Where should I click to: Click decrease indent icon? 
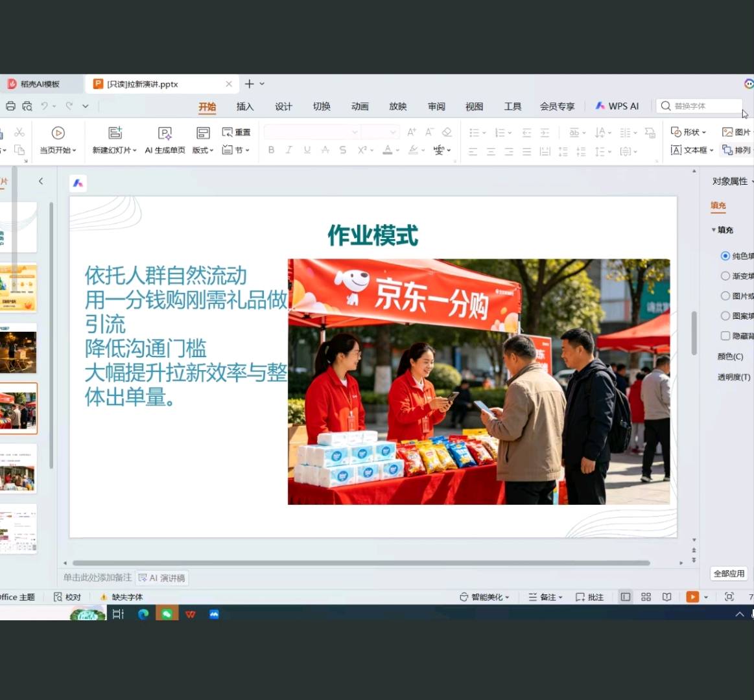point(526,132)
